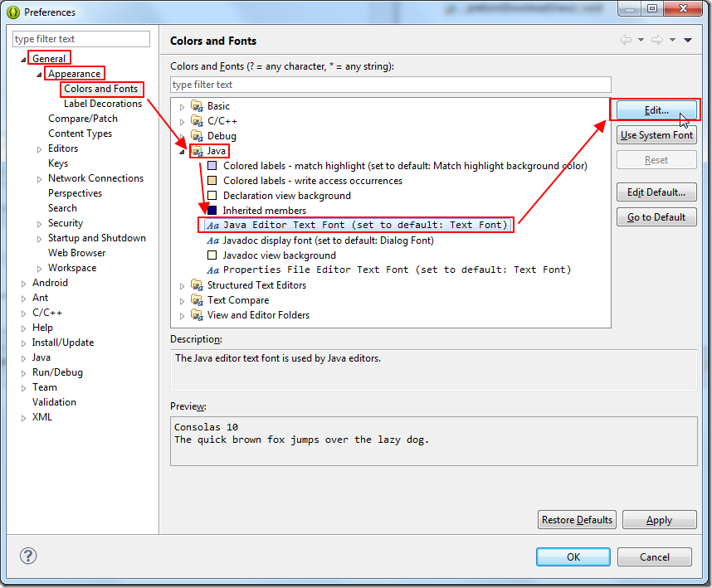This screenshot has height=588, width=712.
Task: Click the Edit Default... button
Action: 656,192
